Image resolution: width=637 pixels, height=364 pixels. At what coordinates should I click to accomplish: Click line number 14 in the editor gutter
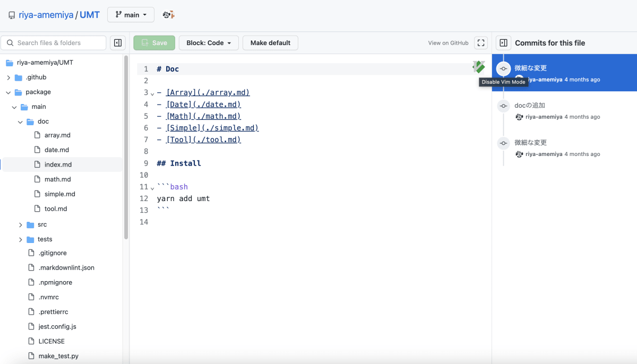(x=144, y=222)
